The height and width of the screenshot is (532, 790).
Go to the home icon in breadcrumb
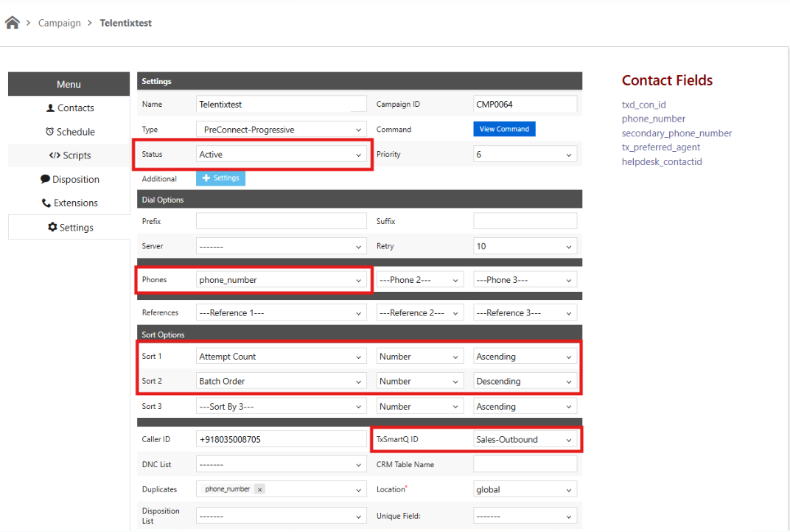[12, 23]
